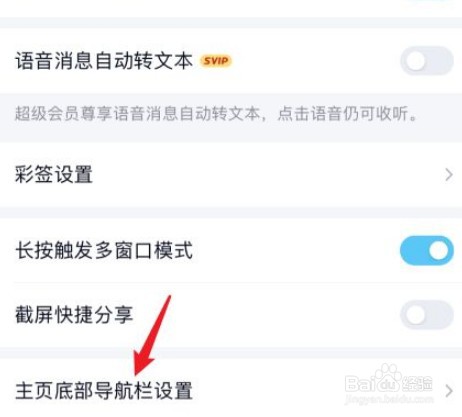The image size is (462, 417).
Task: Tap the orange SVIP badge icon
Action: tap(216, 61)
